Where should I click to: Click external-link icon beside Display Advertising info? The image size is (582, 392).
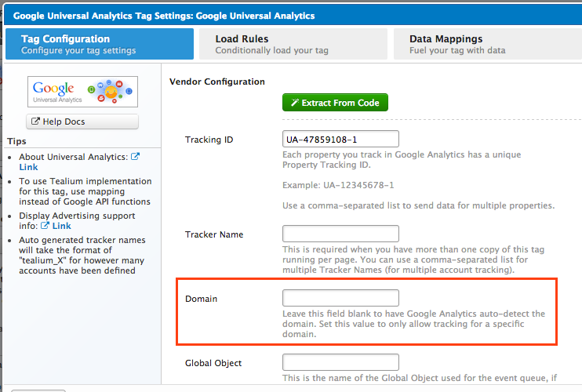(45, 227)
